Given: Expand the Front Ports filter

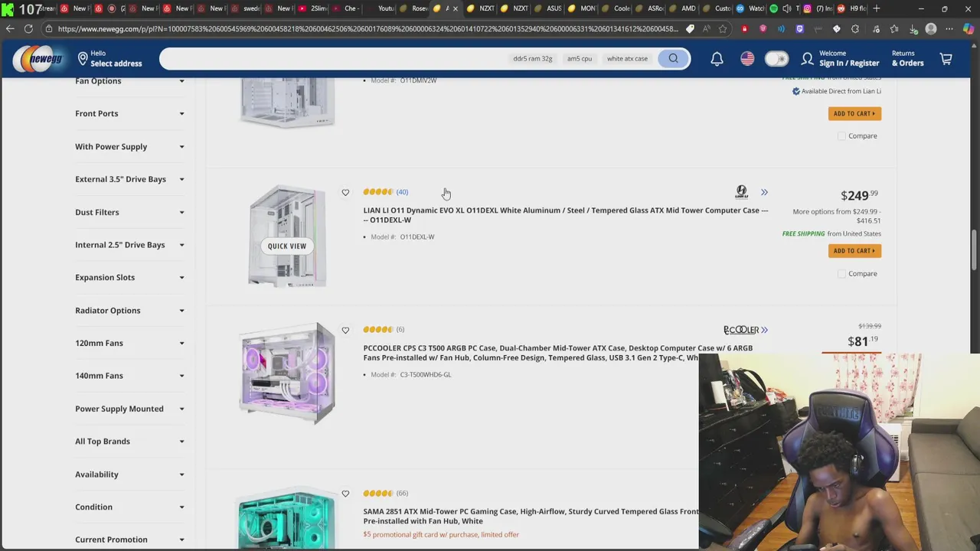Looking at the screenshot, I should tap(129, 113).
